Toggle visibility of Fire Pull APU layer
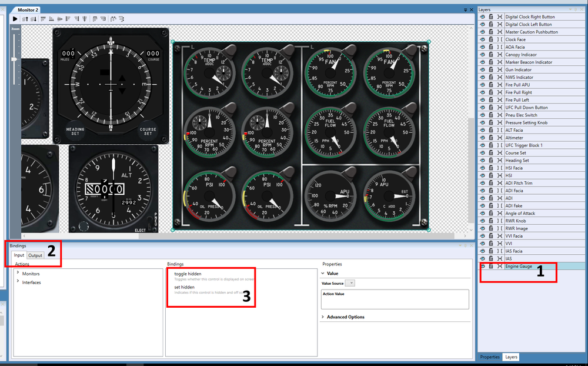 [483, 85]
